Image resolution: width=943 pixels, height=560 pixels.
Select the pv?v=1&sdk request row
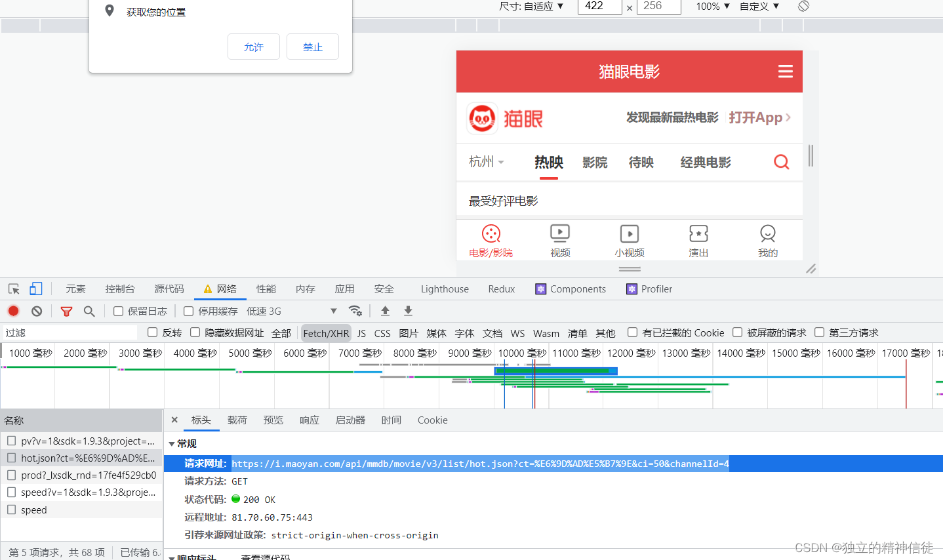[x=81, y=441]
